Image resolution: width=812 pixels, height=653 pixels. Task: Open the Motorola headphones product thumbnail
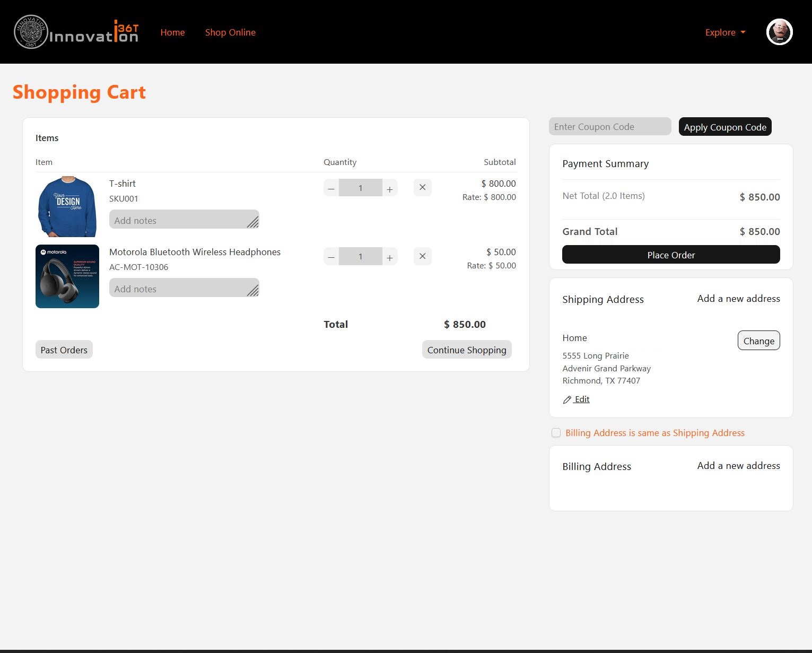click(67, 276)
